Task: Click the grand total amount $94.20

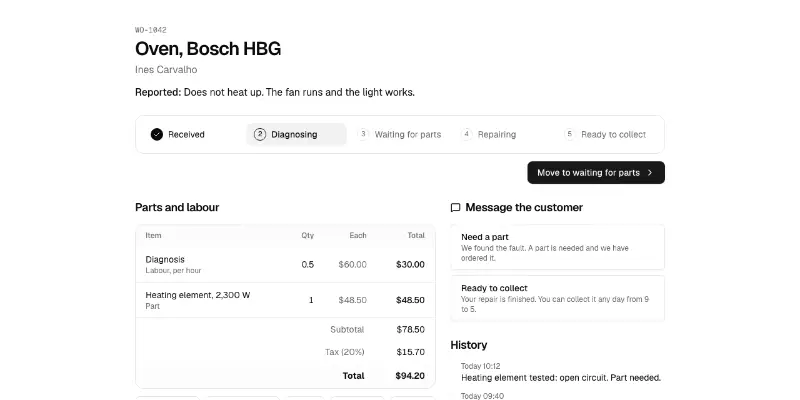Action: tap(410, 376)
